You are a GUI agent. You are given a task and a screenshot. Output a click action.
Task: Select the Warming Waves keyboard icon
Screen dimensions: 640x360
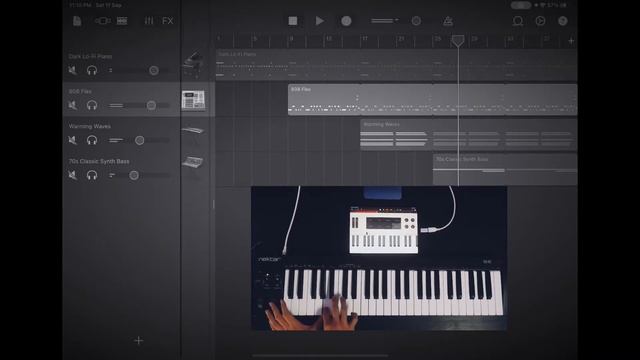pos(193,131)
